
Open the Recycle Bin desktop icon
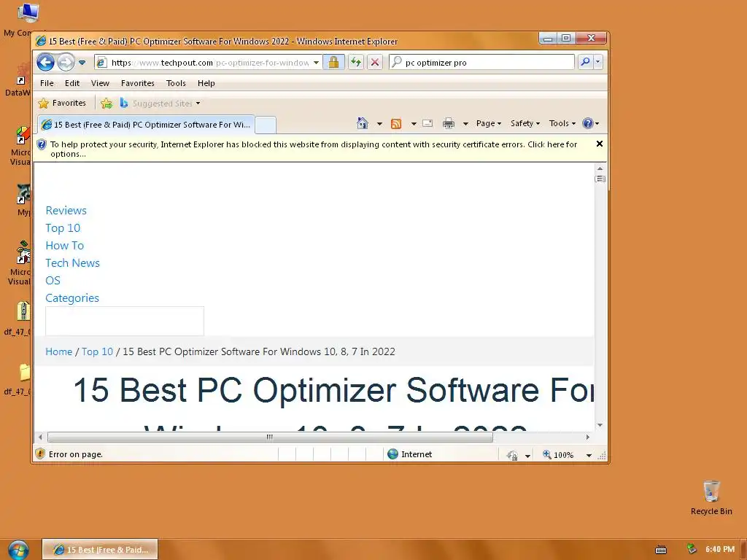711,497
